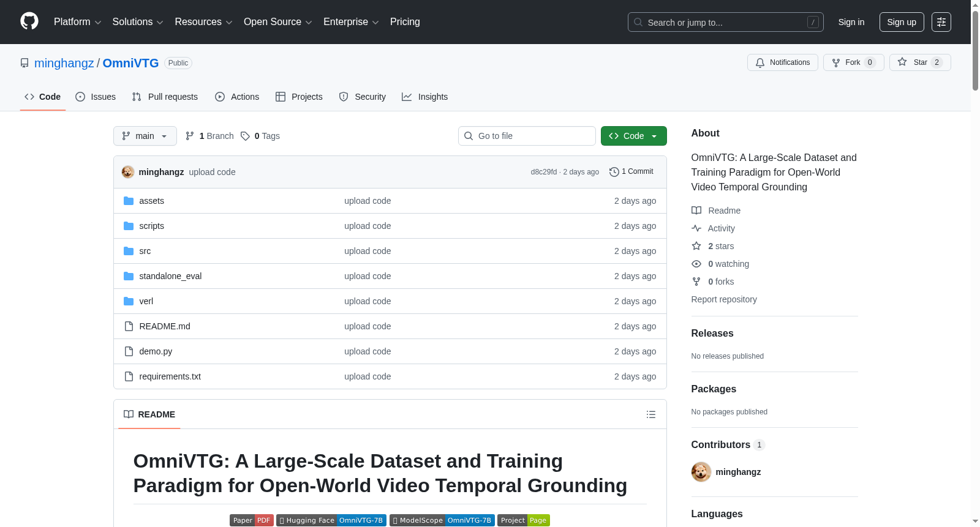Open the Releases section heading
The height and width of the screenshot is (527, 980).
tap(712, 334)
